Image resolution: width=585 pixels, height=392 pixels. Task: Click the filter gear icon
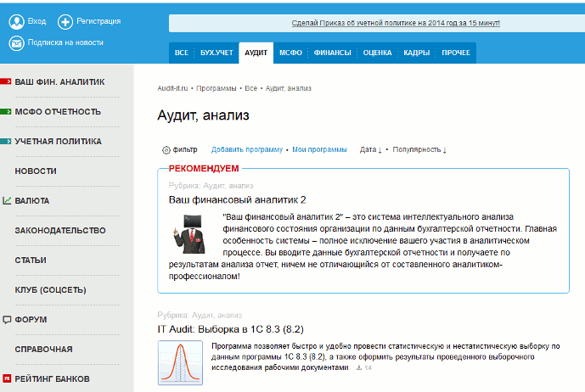166,150
